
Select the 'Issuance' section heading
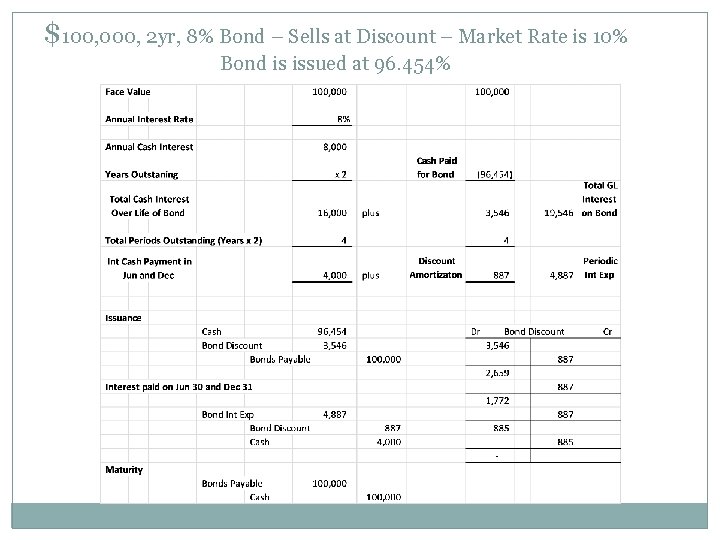[124, 317]
